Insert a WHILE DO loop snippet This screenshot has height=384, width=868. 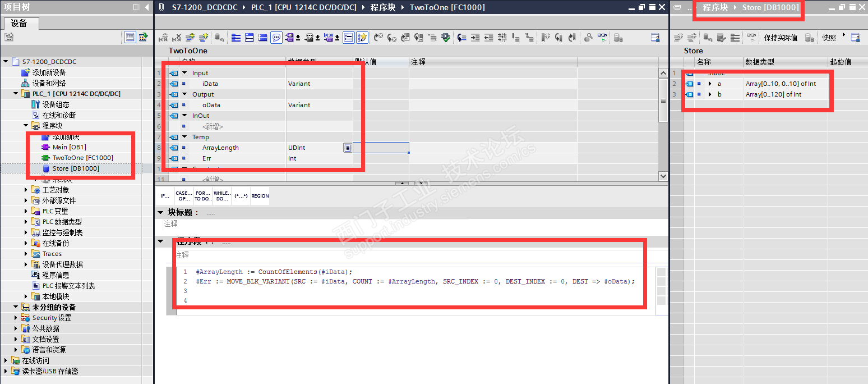tap(222, 196)
